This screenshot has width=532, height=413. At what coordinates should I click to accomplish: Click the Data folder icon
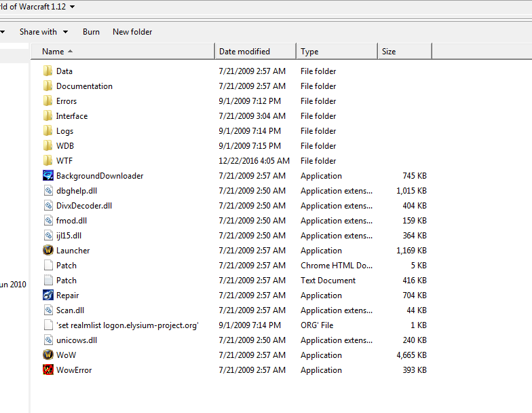47,71
